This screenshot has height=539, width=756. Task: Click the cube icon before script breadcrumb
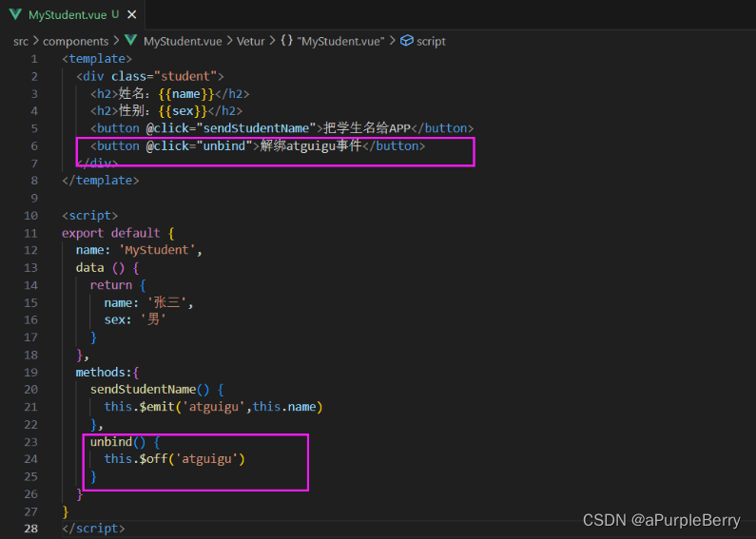pos(407,41)
